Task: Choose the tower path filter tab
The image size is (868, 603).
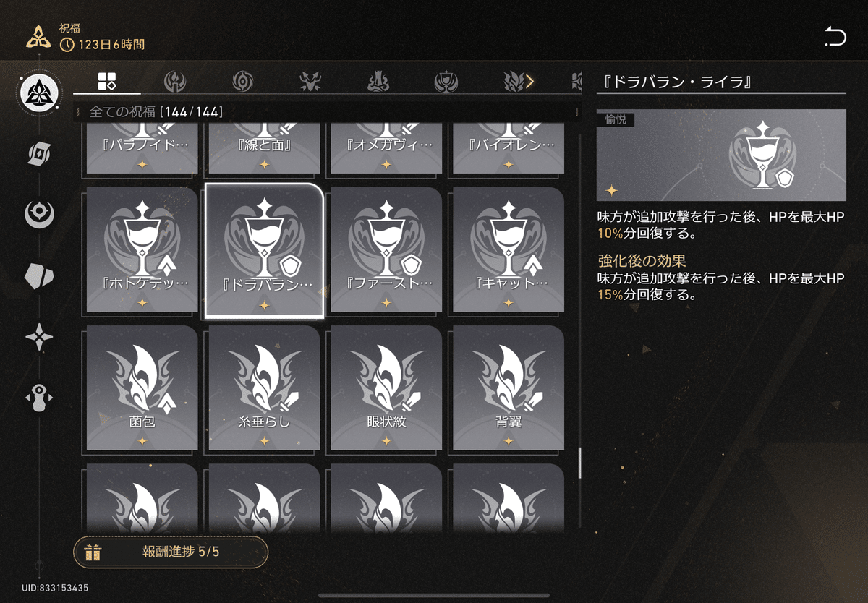Action: [x=378, y=82]
